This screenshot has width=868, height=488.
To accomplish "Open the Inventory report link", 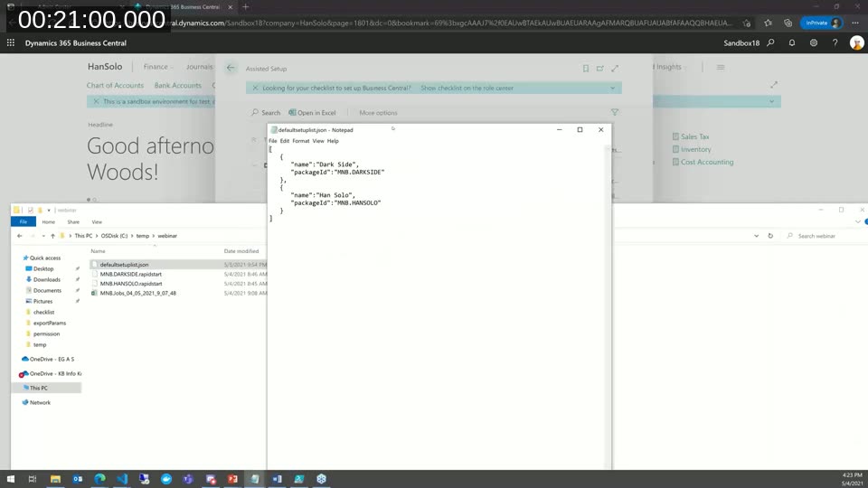I will click(x=692, y=149).
